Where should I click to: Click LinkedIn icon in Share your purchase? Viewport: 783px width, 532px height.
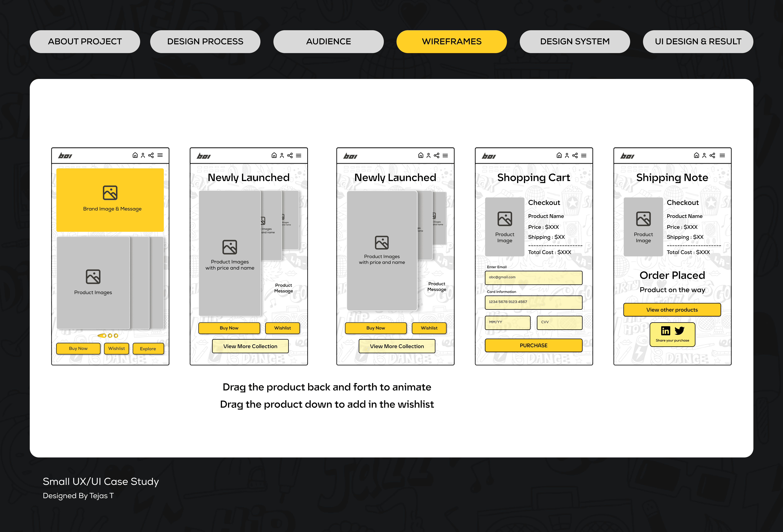pos(665,331)
